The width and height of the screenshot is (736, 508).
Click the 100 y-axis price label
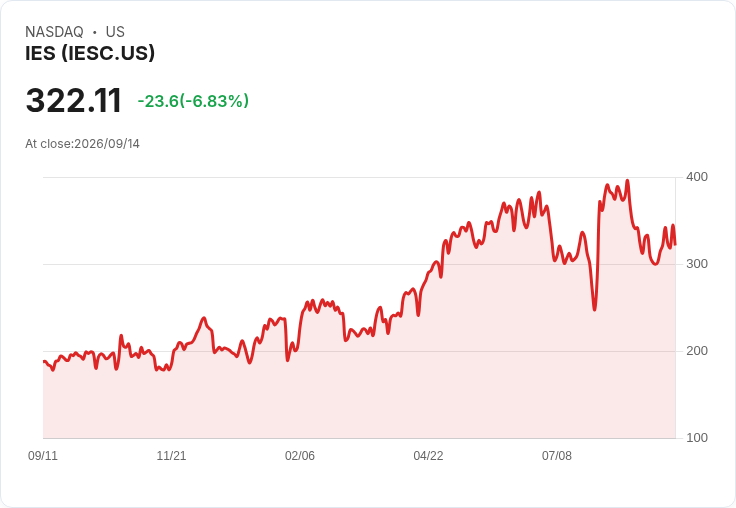pyautogui.click(x=697, y=438)
